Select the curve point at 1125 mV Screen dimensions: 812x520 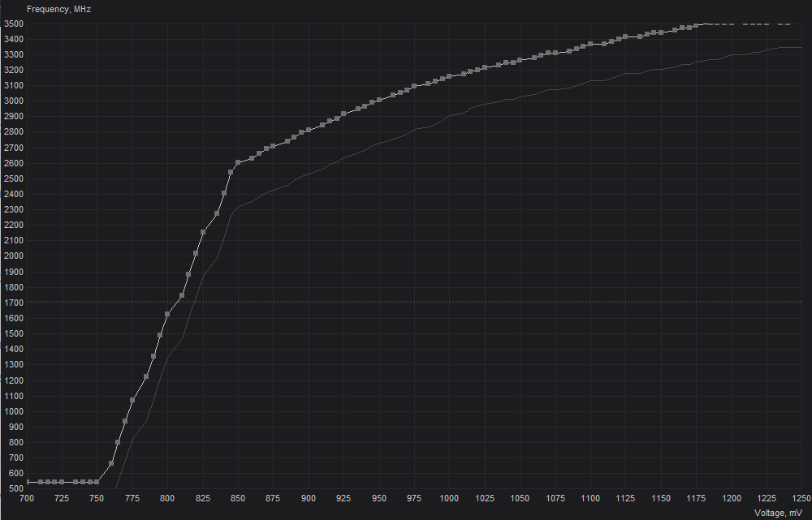625,37
